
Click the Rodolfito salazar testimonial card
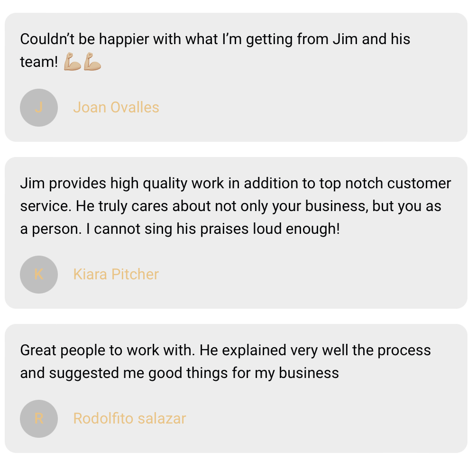coord(236,388)
